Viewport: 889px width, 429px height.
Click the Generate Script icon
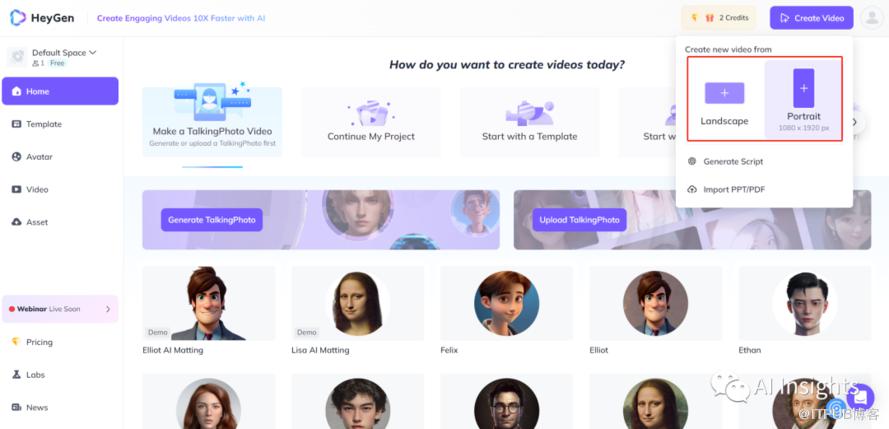(x=692, y=162)
